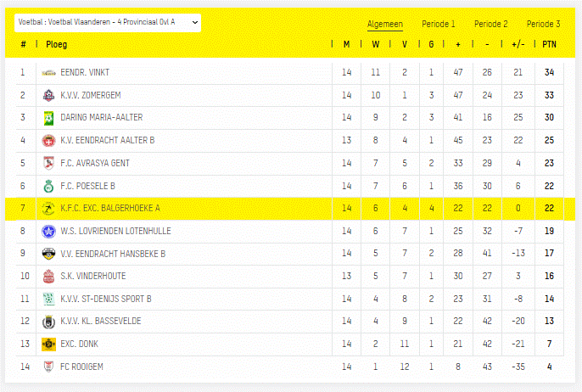Click the K.V.V. Kl. Bassevelde row
The width and height of the screenshot is (582, 392).
click(x=101, y=322)
